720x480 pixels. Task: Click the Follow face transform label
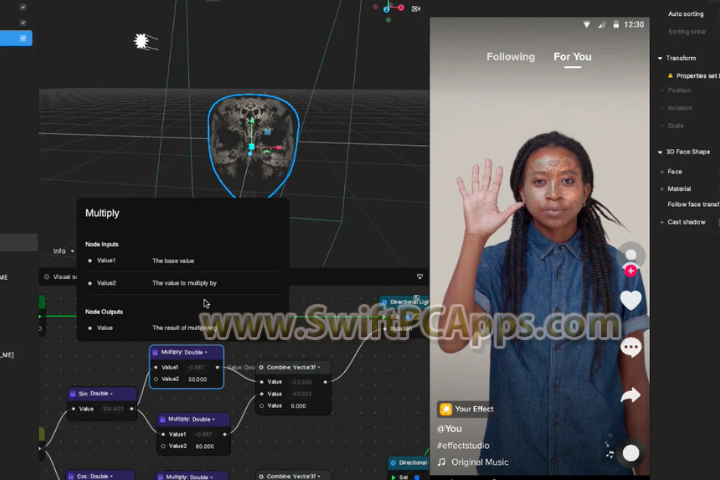coord(693,204)
